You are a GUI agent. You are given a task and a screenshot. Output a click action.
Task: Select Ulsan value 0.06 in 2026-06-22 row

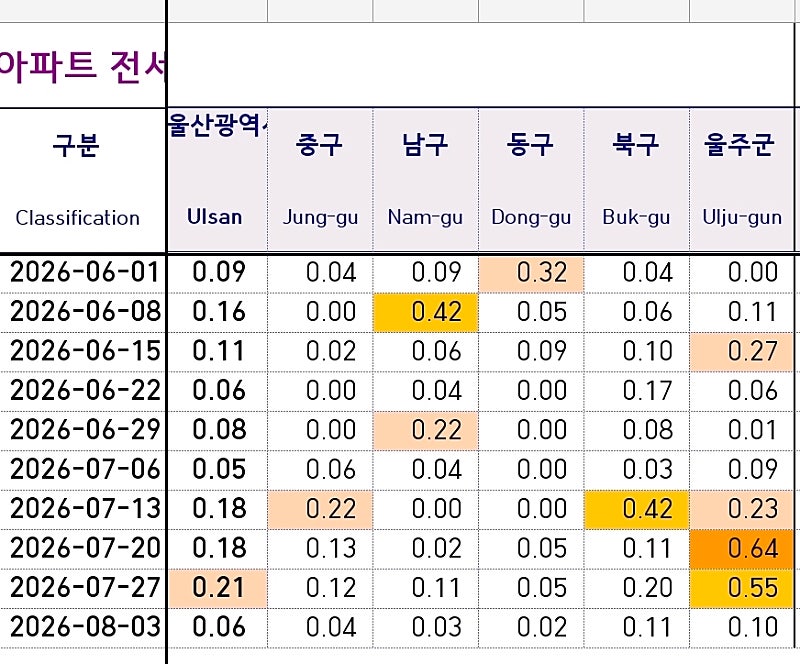pos(217,391)
